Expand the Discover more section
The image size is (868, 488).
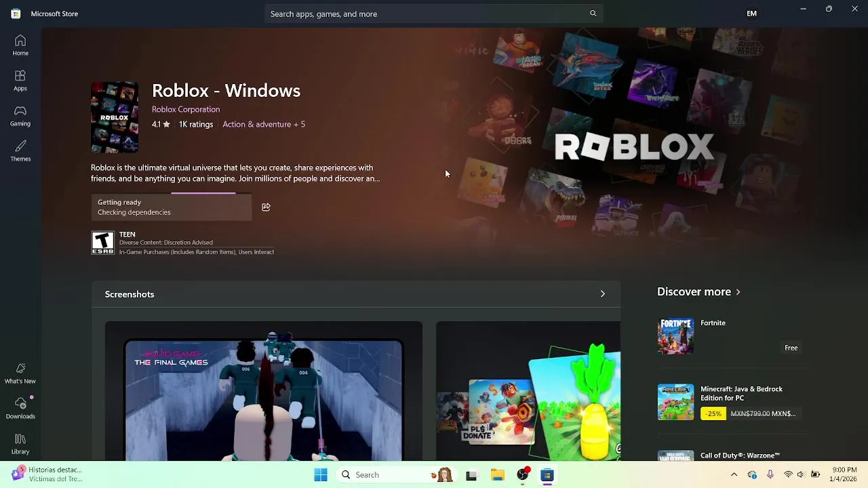(x=698, y=292)
